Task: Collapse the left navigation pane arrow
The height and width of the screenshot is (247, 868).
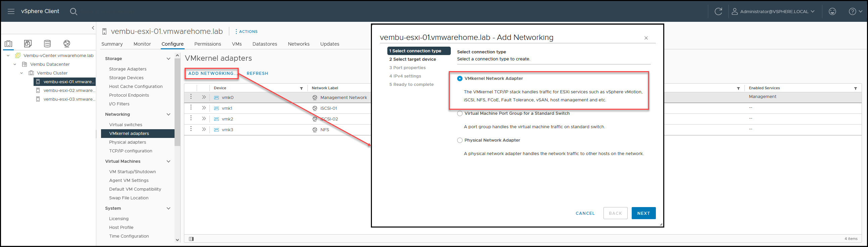Action: pos(93,28)
